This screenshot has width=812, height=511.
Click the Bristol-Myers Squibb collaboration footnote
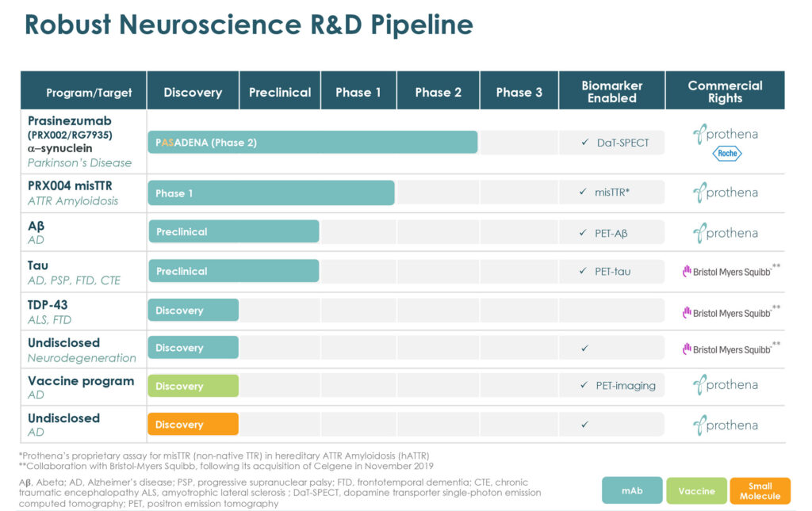coord(226,466)
